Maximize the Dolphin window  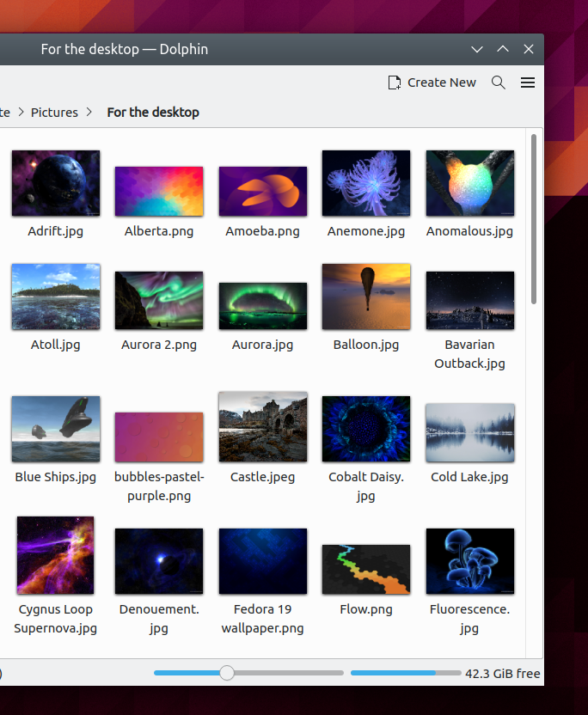click(x=503, y=49)
